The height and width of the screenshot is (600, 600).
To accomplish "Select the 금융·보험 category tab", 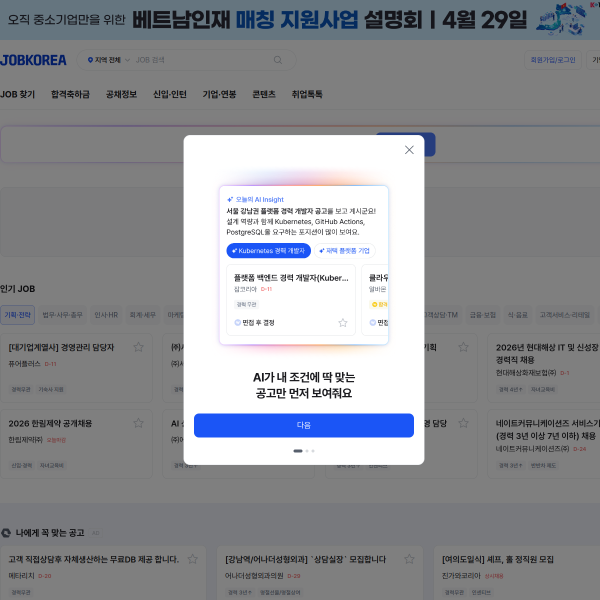I will (x=483, y=315).
